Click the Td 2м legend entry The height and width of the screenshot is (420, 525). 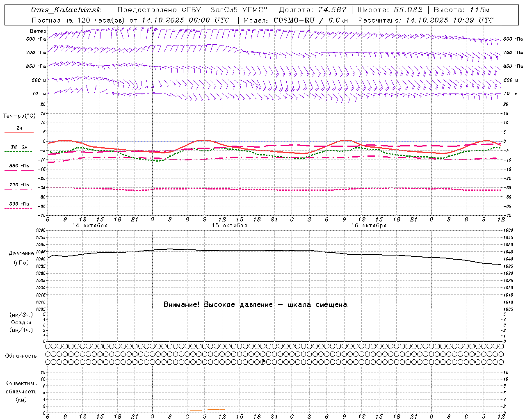pyautogui.click(x=19, y=147)
